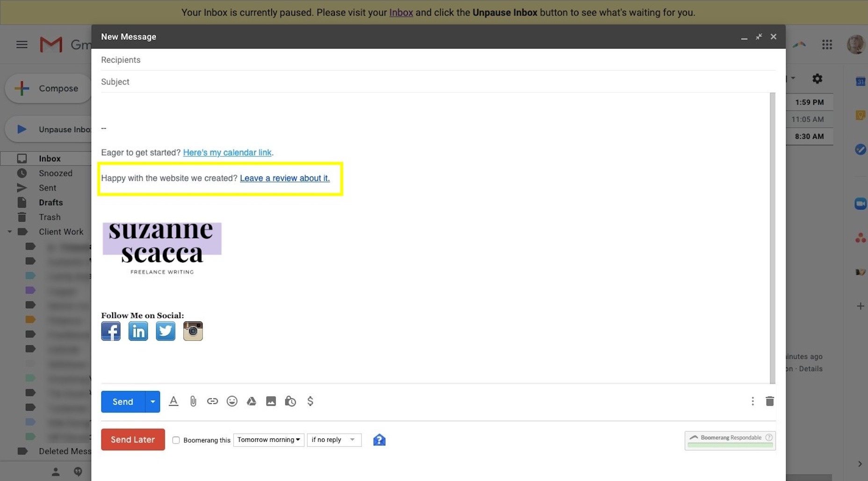868x481 pixels.
Task: Open Zoom side panel icon
Action: (860, 204)
